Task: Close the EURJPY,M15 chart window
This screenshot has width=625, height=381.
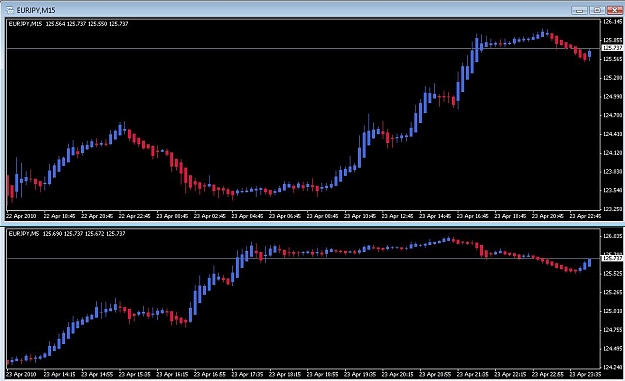Action: [615, 10]
